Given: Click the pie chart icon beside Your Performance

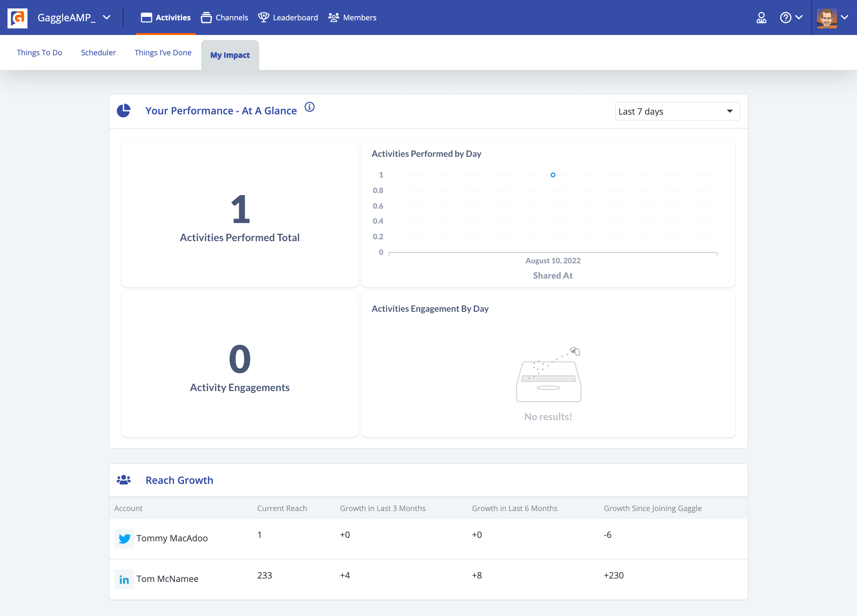Looking at the screenshot, I should click(x=124, y=110).
